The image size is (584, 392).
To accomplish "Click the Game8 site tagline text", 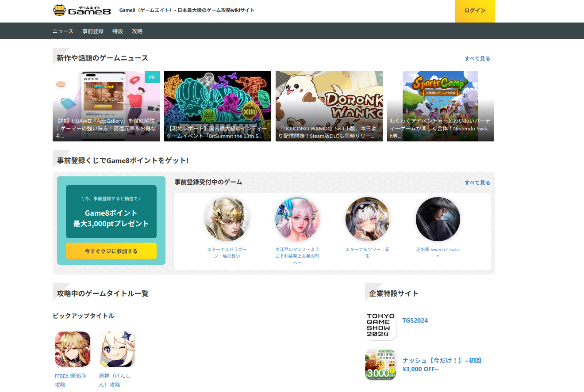I will pos(187,10).
